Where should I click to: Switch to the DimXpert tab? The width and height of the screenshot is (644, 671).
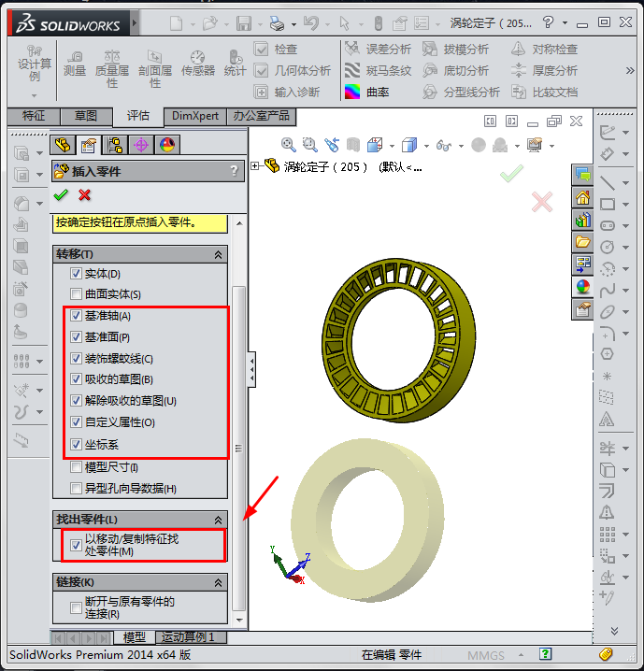195,116
